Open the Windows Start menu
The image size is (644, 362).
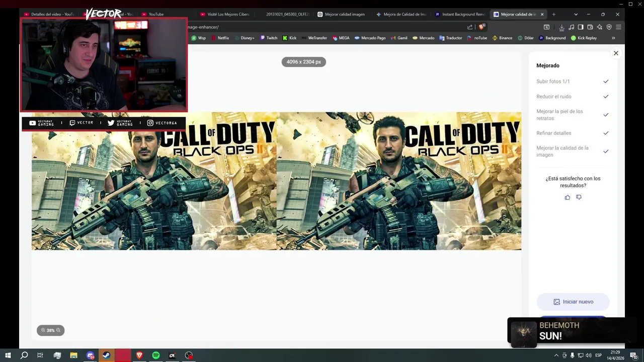click(x=8, y=355)
